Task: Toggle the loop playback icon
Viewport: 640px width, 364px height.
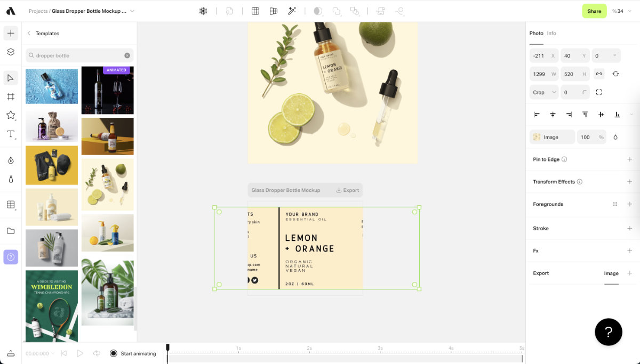Action: [x=97, y=353]
